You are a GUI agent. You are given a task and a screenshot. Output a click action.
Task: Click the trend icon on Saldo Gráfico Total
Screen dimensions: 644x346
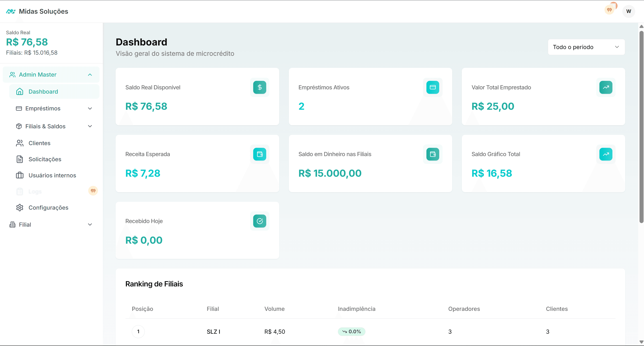pos(605,154)
